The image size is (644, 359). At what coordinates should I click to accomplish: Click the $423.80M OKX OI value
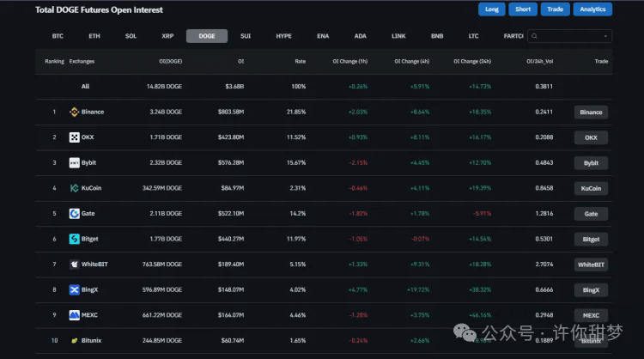pos(231,137)
